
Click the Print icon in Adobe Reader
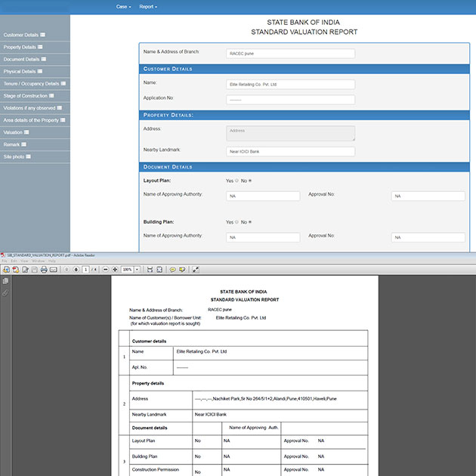(x=44, y=269)
